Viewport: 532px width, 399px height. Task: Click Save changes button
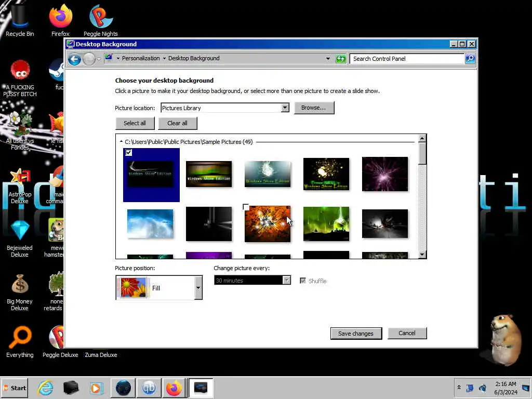pos(356,334)
